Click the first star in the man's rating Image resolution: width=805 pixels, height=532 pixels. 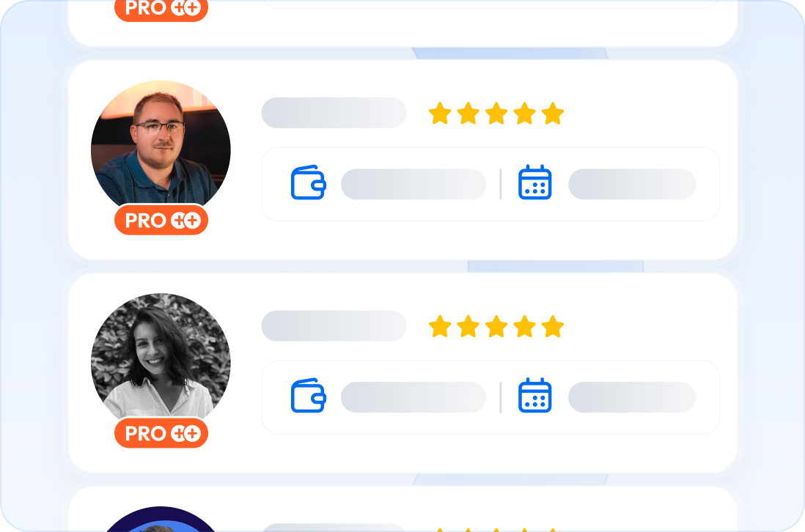(x=440, y=113)
